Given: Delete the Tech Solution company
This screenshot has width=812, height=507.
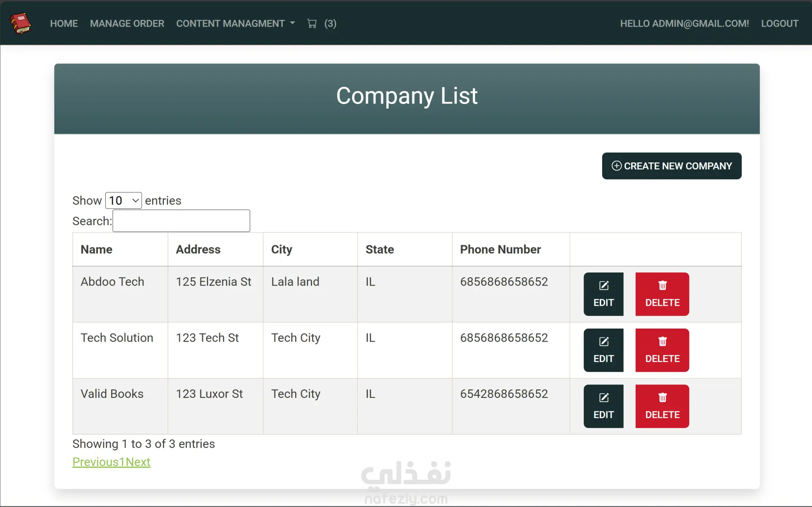Looking at the screenshot, I should (x=662, y=350).
